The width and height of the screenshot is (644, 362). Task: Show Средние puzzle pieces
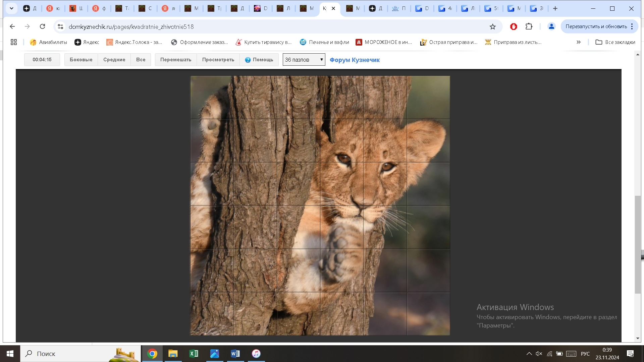(114, 60)
